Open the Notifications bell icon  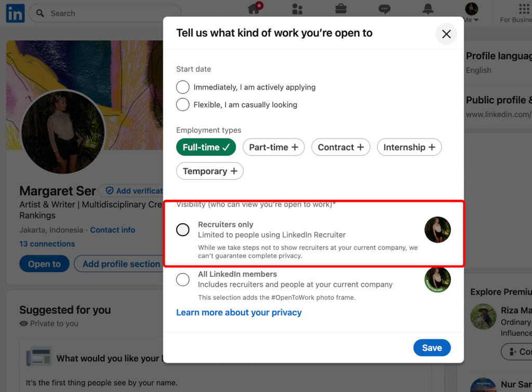point(428,9)
